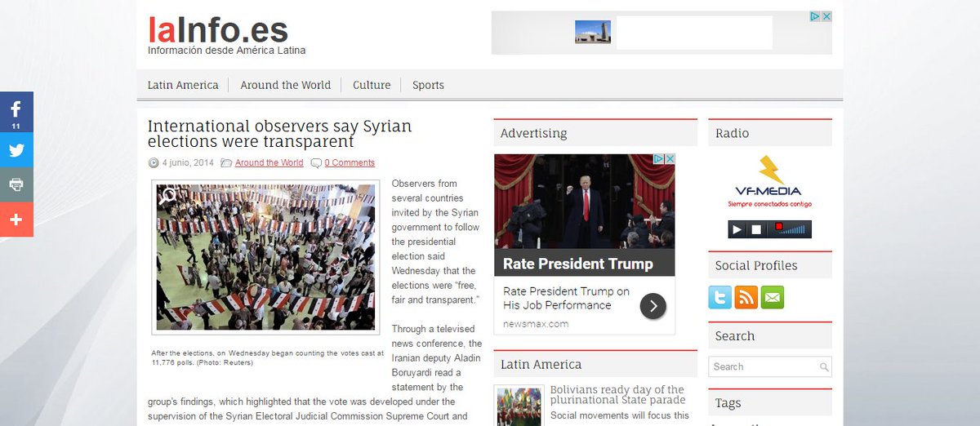Click the Trump photo in the ad
Viewport: 980px width, 426px height.
coord(585,202)
